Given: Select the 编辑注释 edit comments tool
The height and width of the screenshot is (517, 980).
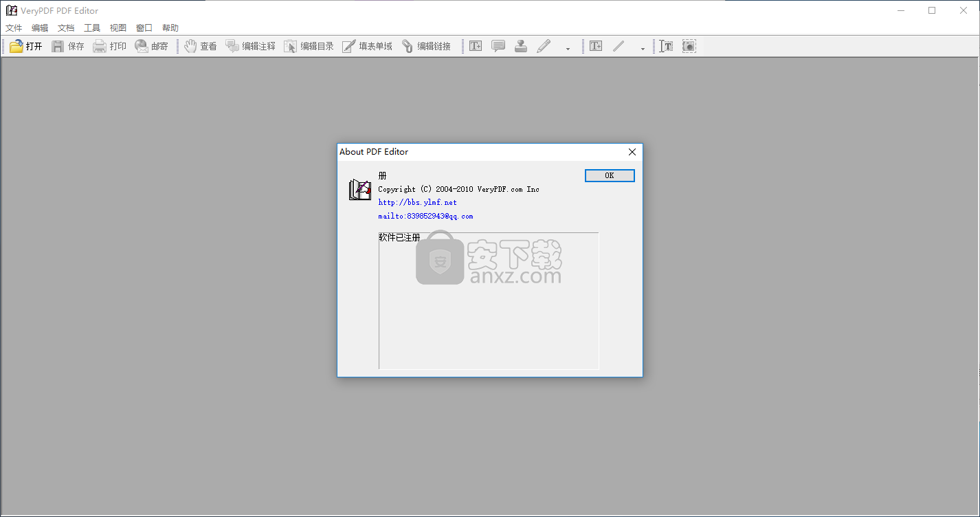Looking at the screenshot, I should tap(250, 46).
